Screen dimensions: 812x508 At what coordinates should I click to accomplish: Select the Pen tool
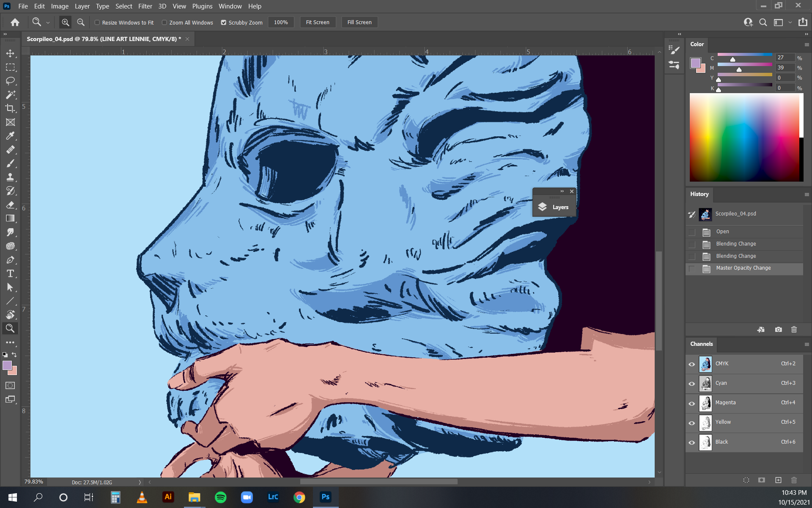10,260
